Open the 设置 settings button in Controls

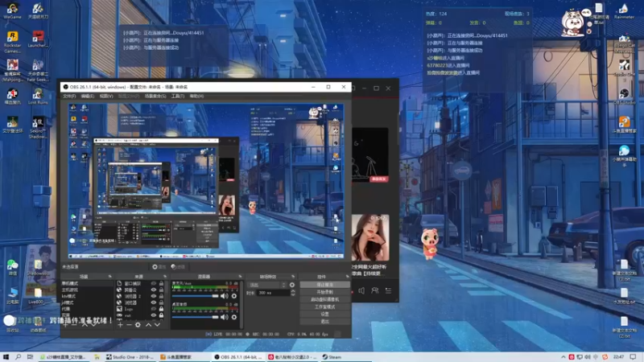325,314
